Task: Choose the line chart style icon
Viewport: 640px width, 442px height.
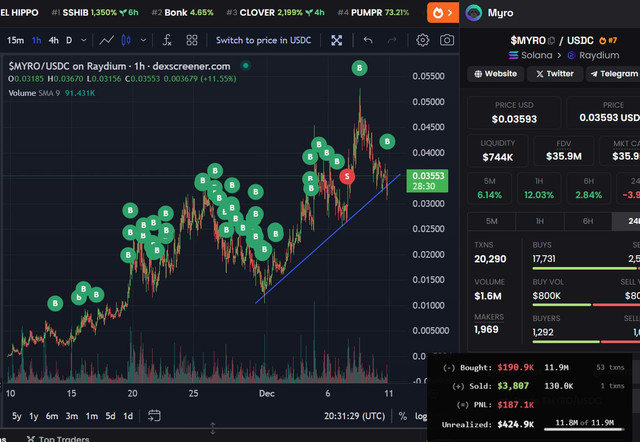Action: [107, 40]
